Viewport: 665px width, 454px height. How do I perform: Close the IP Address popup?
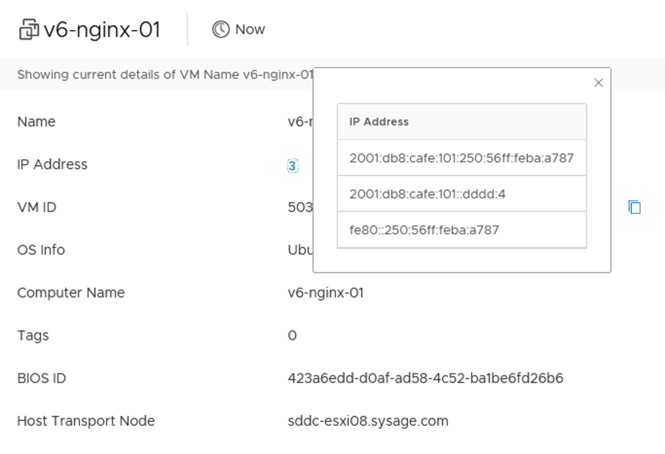point(598,83)
